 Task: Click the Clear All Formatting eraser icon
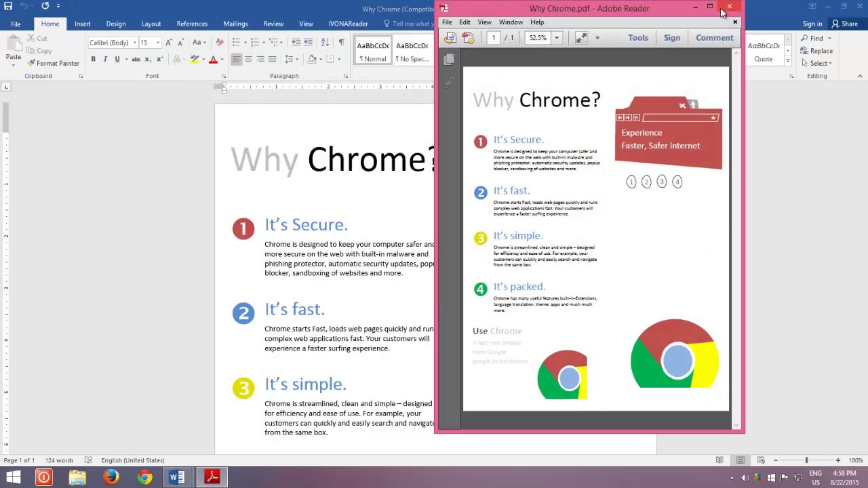coord(219,43)
